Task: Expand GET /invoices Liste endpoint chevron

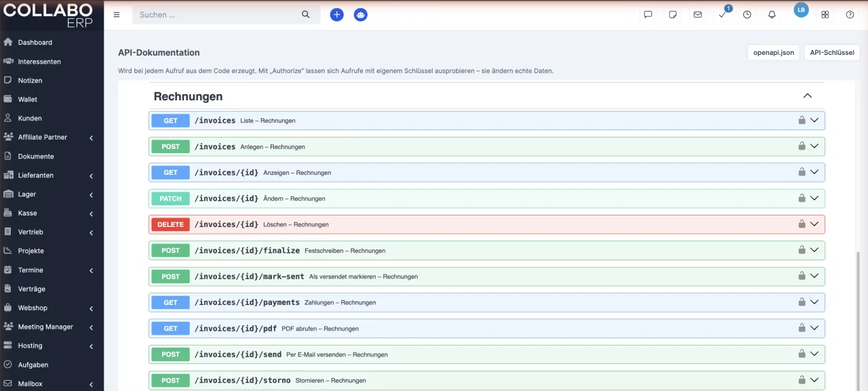Action: [x=814, y=120]
